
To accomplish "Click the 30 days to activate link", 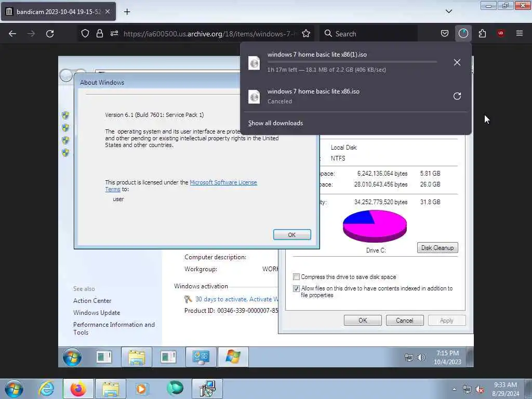I will (x=237, y=299).
